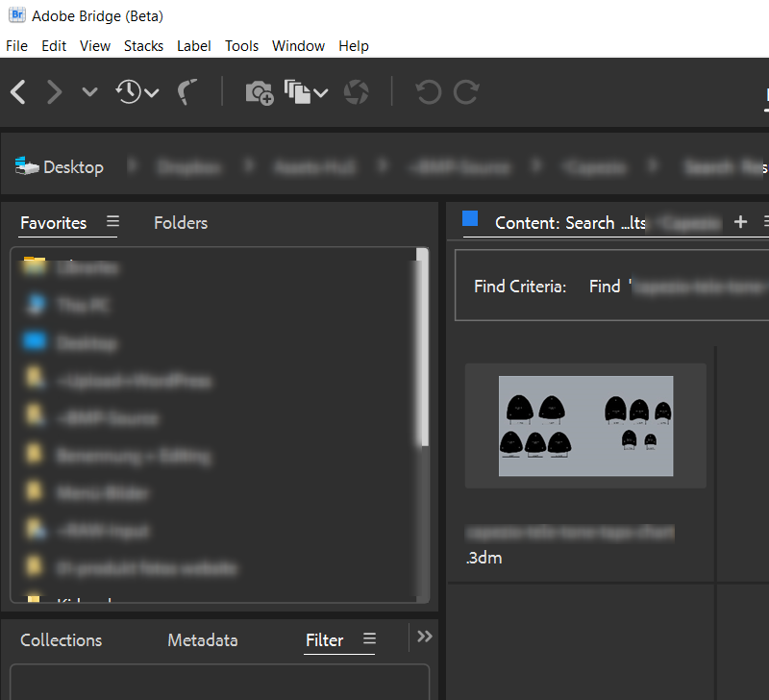This screenshot has width=769, height=700.
Task: Switch to the Metadata tab
Action: [202, 639]
